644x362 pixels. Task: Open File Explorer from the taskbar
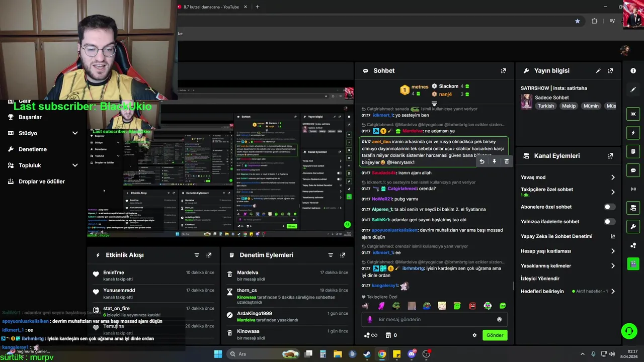tap(338, 354)
